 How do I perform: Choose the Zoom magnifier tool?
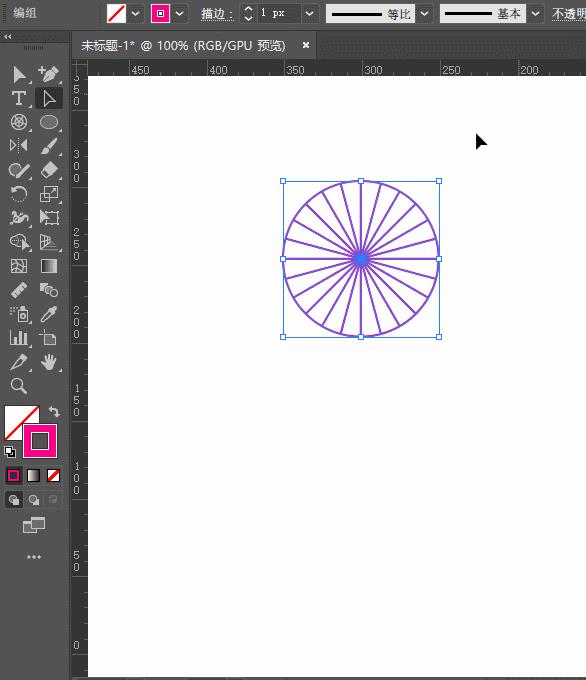[19, 386]
